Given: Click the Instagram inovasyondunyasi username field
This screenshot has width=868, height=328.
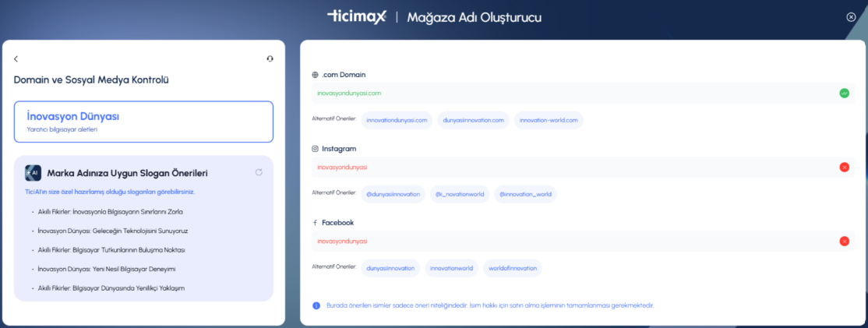Looking at the screenshot, I should point(573,167).
